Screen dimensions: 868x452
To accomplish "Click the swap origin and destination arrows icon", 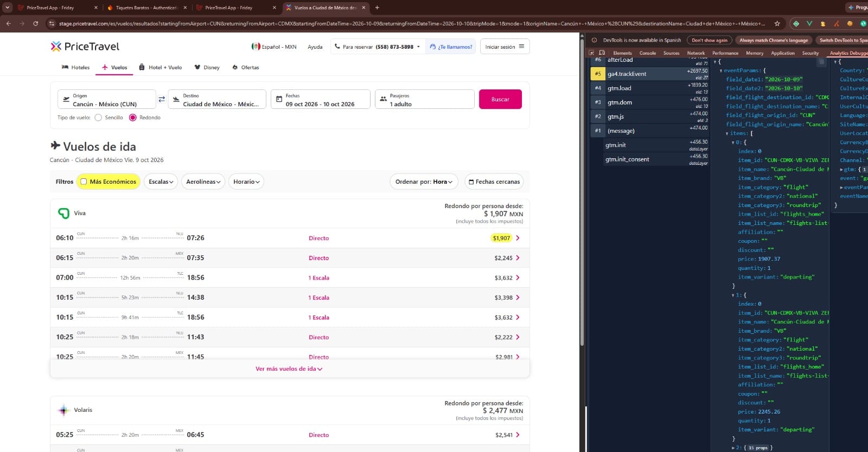I will click(162, 100).
